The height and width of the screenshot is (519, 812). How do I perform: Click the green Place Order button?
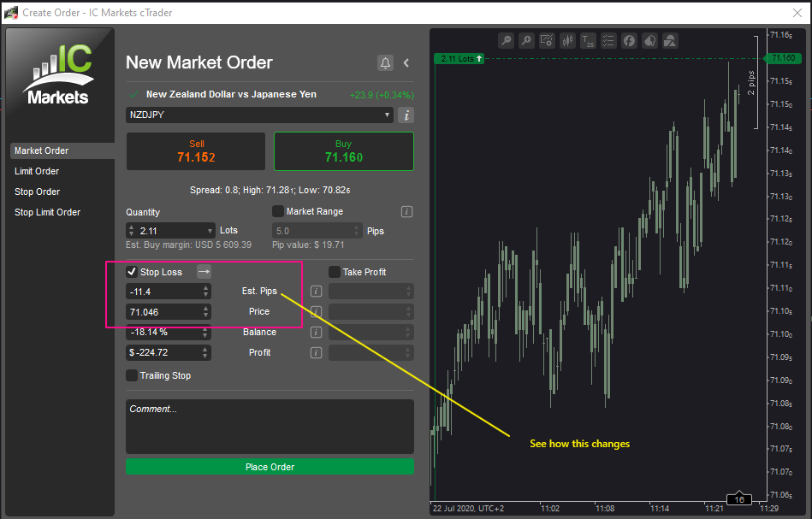click(x=270, y=467)
